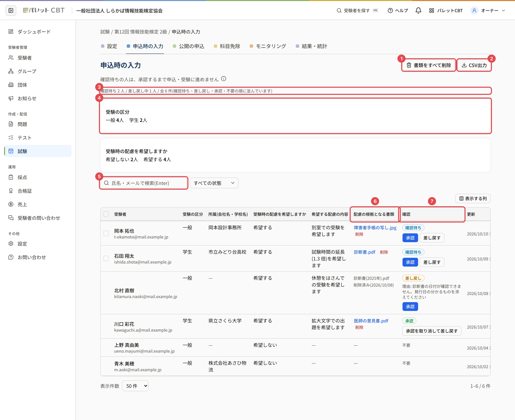The height and width of the screenshot is (420, 515).
Task: Open 売上 in the sidebar
Action: 38,204
